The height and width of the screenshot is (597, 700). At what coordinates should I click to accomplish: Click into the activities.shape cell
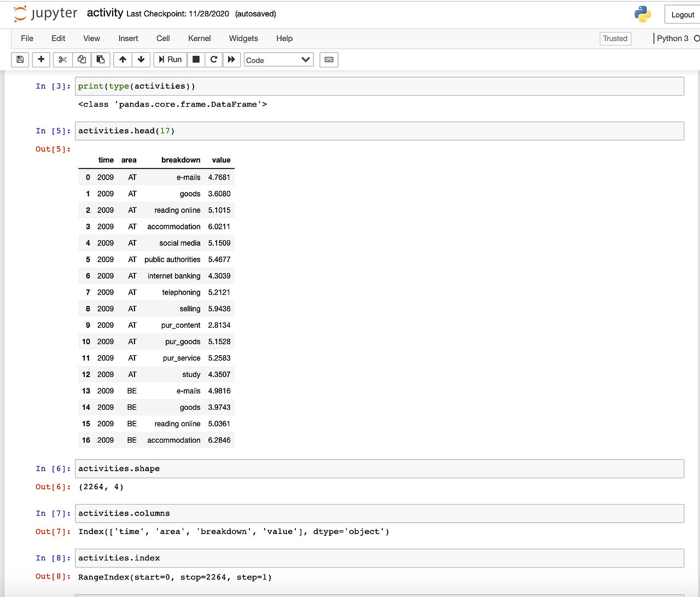tap(380, 469)
